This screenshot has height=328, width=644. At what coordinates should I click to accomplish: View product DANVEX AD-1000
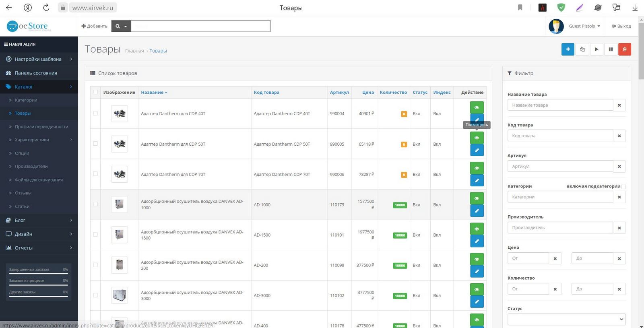477,198
